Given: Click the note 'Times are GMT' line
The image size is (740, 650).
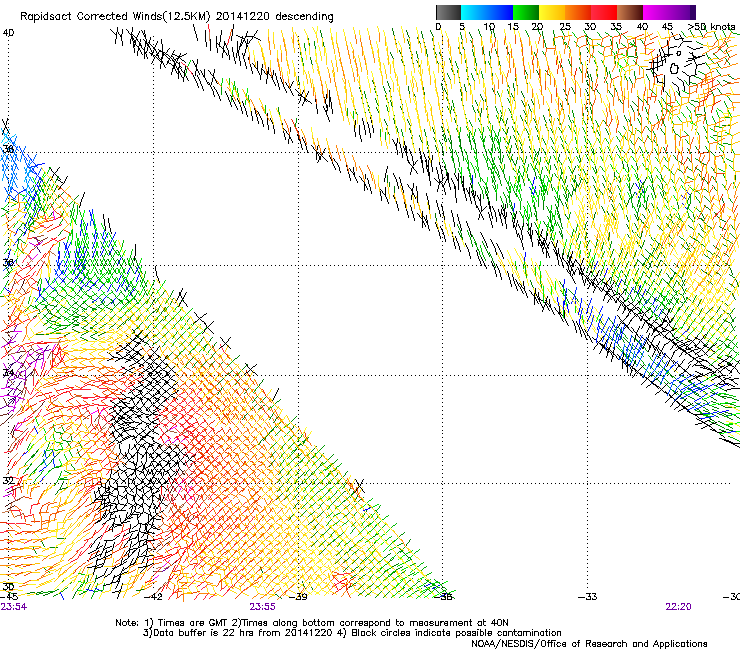Looking at the screenshot, I should [x=311, y=623].
